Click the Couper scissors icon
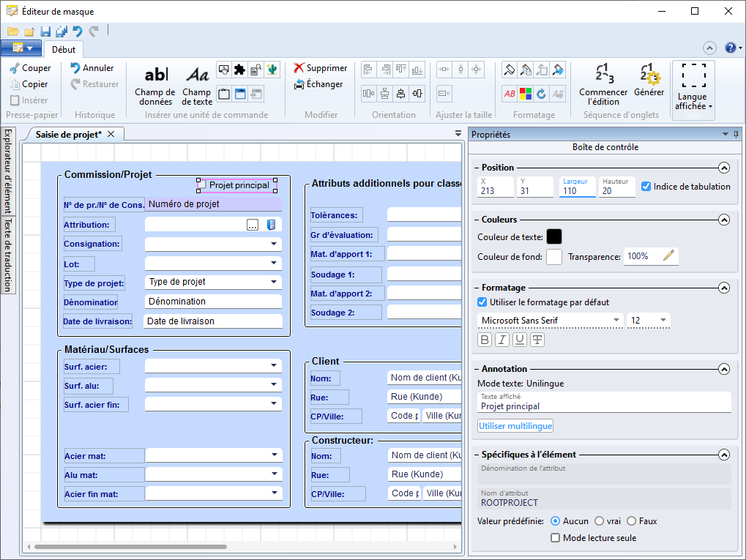Image resolution: width=746 pixels, height=560 pixels. coord(14,68)
